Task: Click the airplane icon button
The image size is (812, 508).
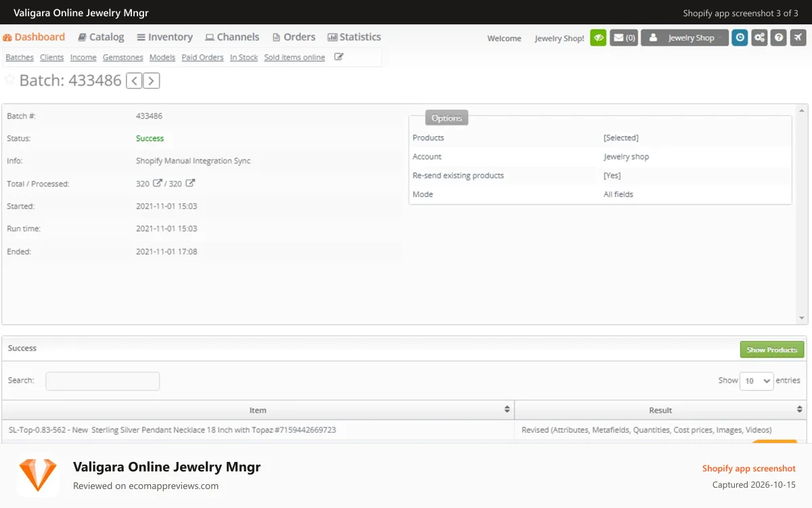Action: [x=798, y=38]
